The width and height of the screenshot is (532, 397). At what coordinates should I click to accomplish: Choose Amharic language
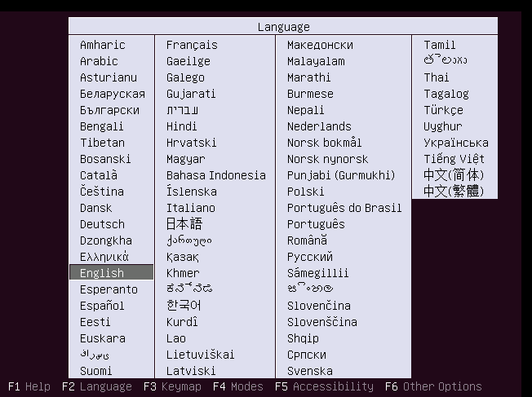103,45
